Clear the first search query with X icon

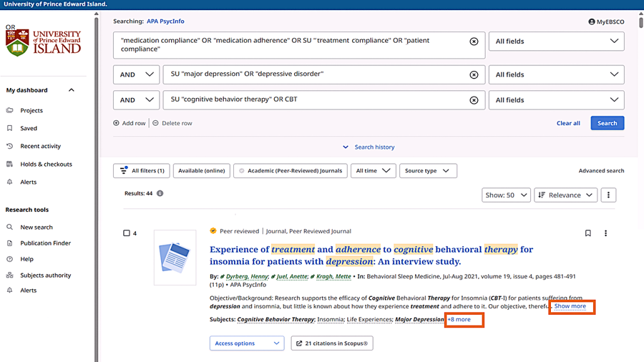coord(474,41)
